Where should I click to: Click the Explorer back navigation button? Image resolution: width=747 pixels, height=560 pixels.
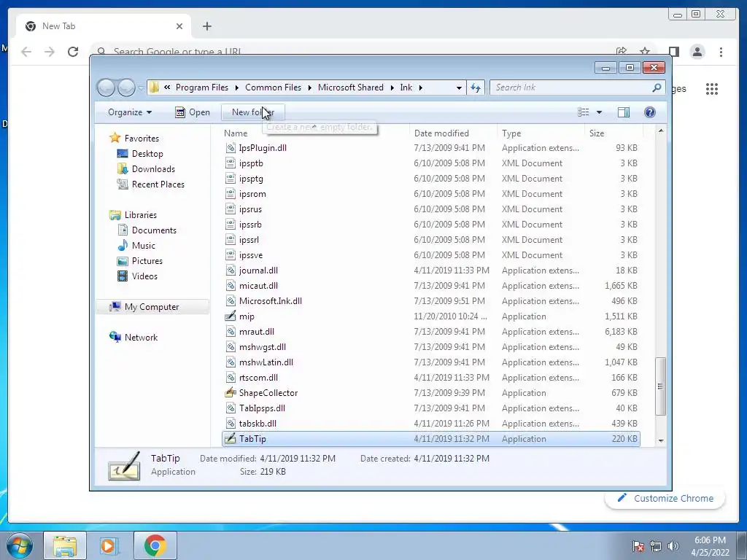106,87
